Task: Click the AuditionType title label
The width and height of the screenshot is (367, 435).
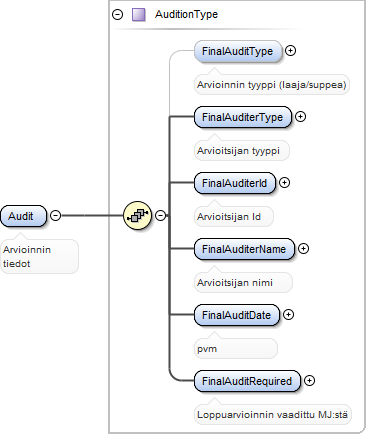Action: point(186,14)
